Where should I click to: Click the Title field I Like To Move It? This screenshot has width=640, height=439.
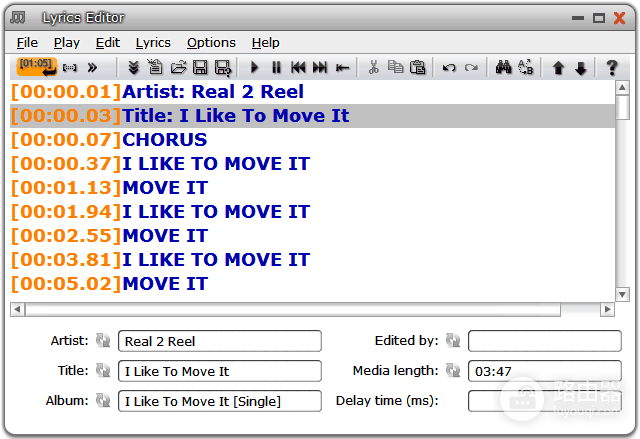pos(220,371)
